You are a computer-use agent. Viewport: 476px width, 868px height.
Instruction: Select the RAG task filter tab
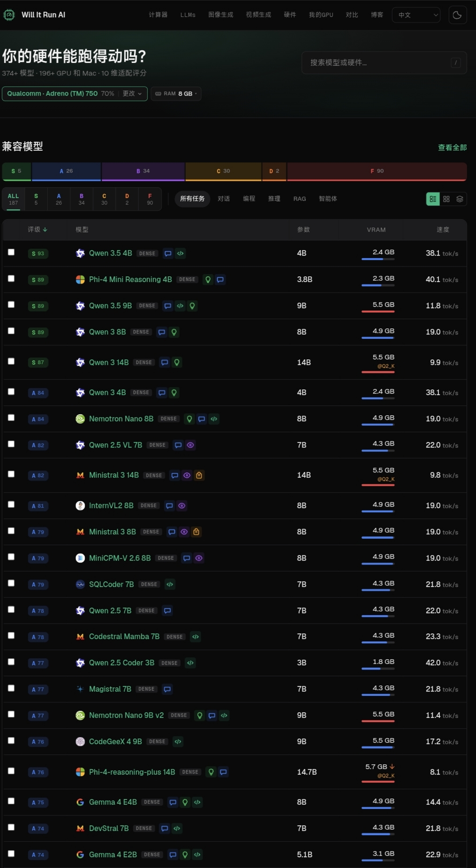[300, 199]
